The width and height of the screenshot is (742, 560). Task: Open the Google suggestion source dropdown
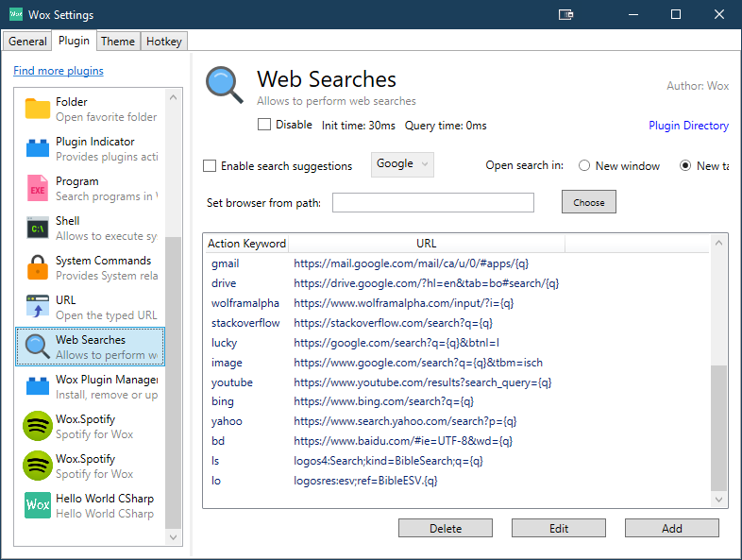(402, 164)
